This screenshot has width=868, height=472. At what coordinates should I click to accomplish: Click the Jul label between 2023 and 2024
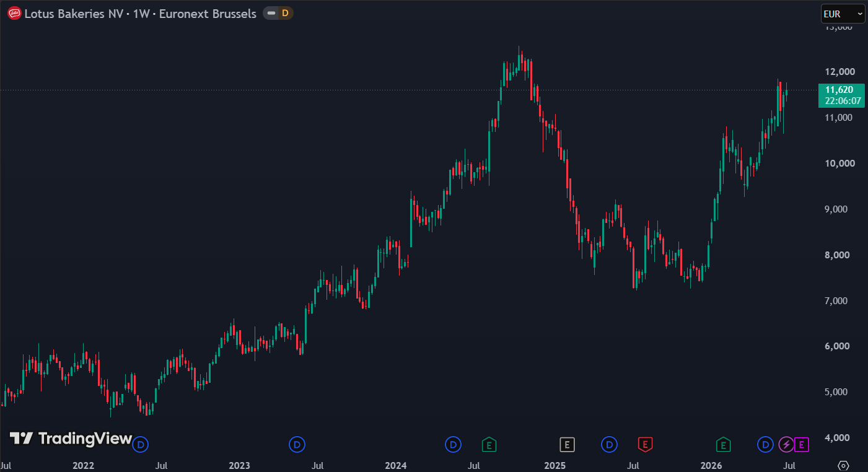coord(318,465)
